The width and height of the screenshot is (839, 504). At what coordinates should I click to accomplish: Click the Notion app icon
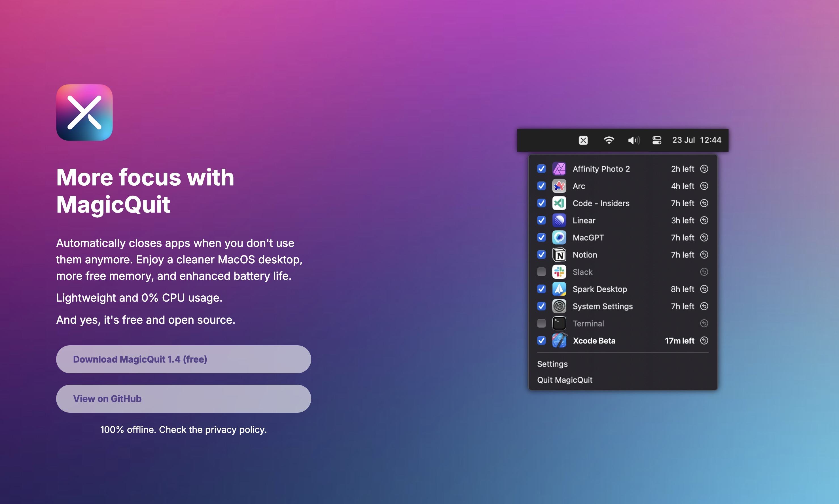pos(559,255)
